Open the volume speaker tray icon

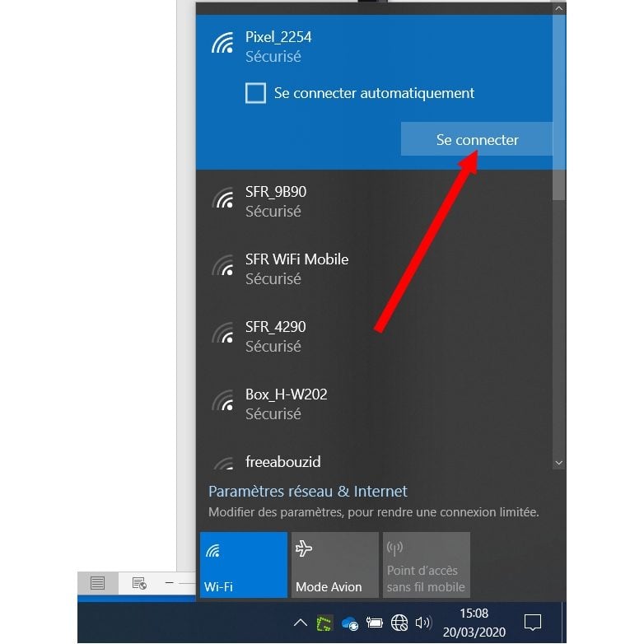[423, 623]
